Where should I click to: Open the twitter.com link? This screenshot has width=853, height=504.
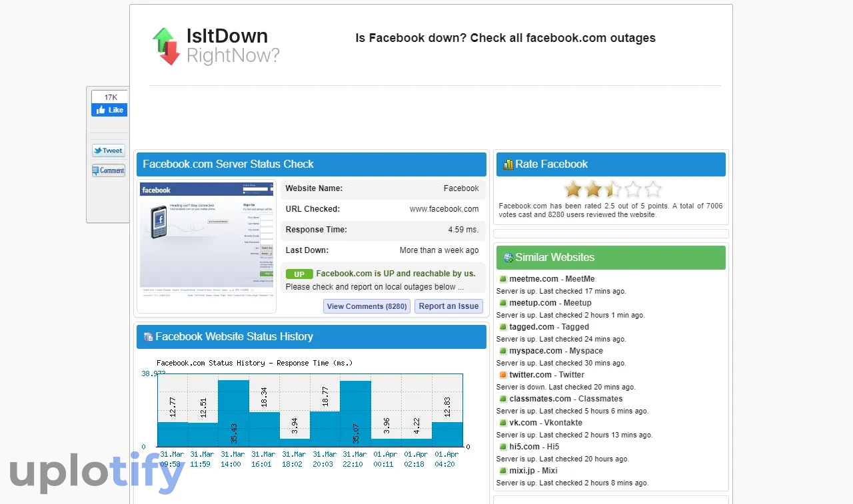(530, 375)
